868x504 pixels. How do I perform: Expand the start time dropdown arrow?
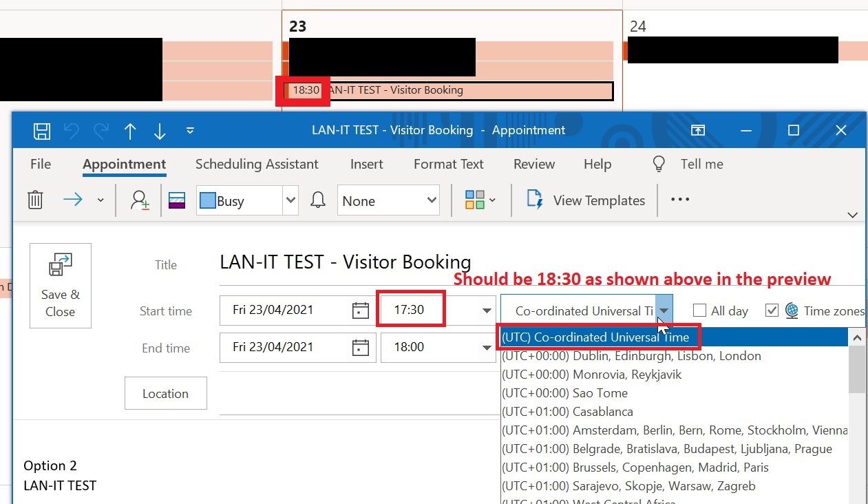487,311
